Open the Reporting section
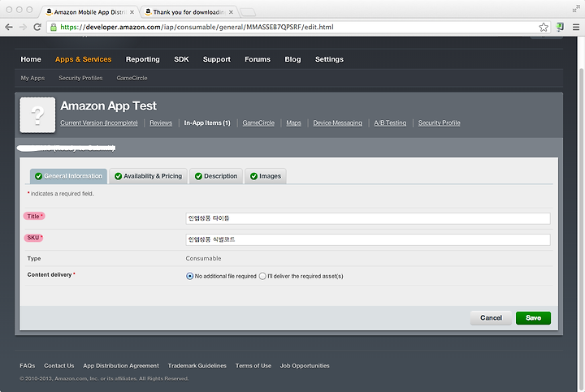 click(142, 59)
